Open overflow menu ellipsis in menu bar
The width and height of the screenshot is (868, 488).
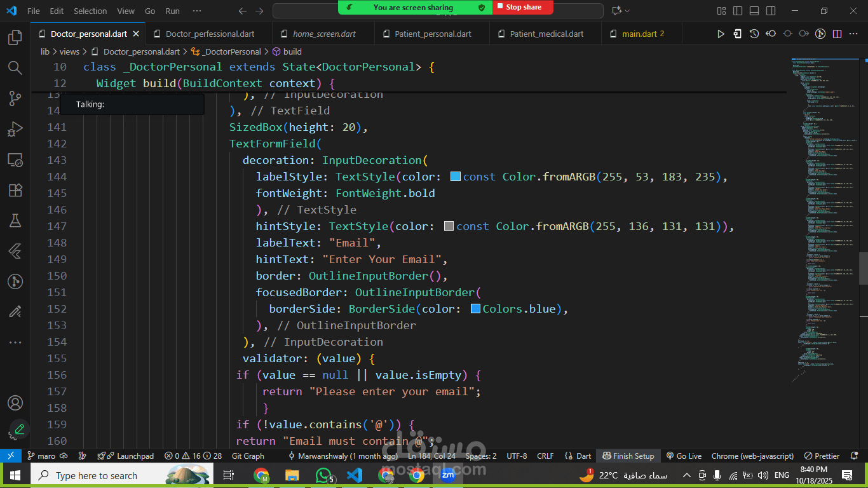tap(197, 11)
